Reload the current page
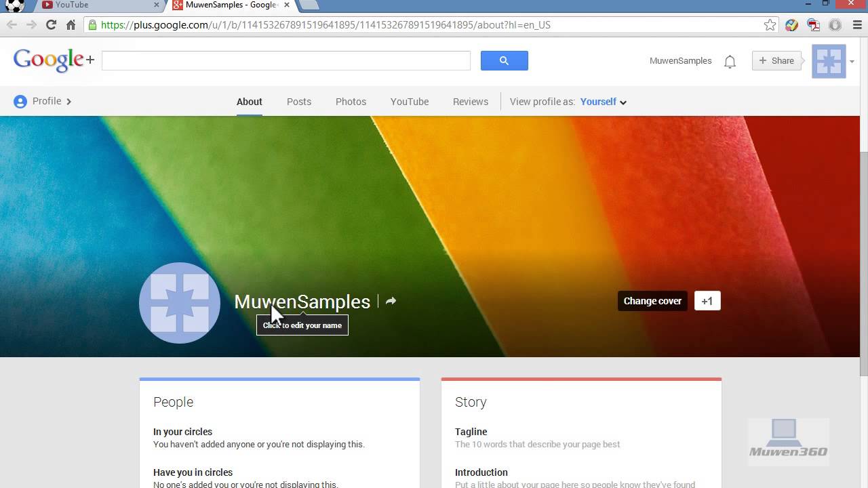This screenshot has height=488, width=868. coord(51,25)
